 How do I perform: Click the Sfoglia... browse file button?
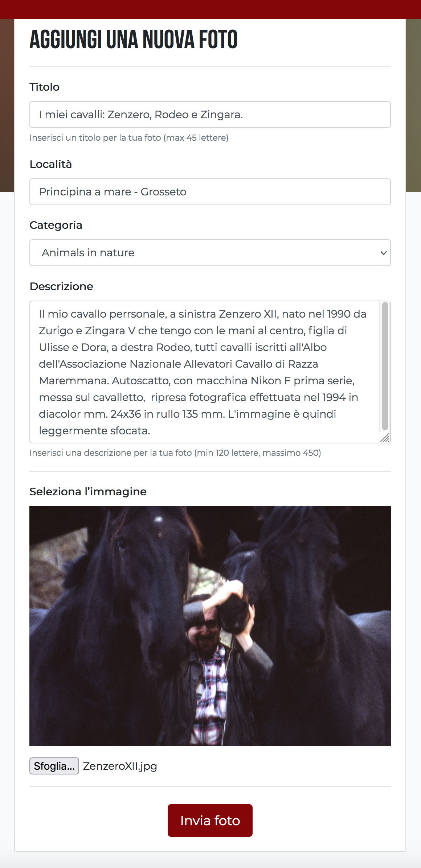(54, 766)
